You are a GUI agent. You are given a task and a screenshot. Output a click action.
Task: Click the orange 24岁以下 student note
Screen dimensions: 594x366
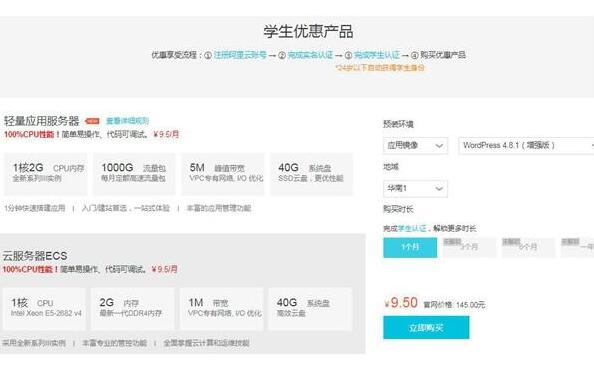(380, 68)
